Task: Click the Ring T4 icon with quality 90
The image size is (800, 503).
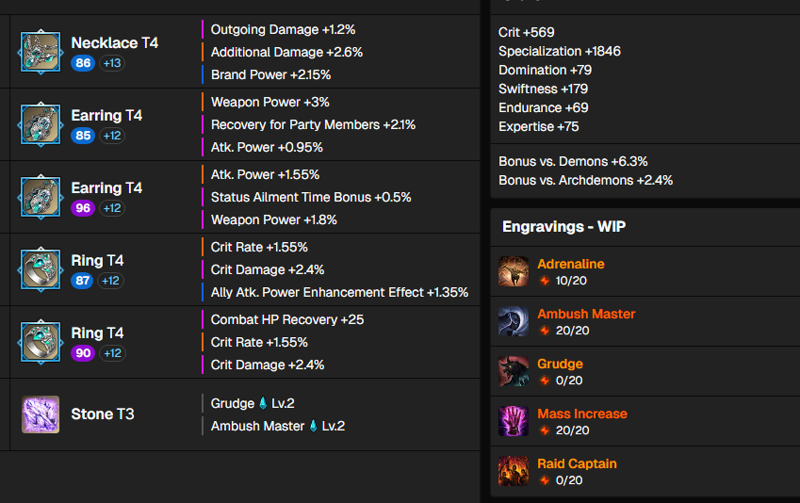Action: tap(40, 342)
